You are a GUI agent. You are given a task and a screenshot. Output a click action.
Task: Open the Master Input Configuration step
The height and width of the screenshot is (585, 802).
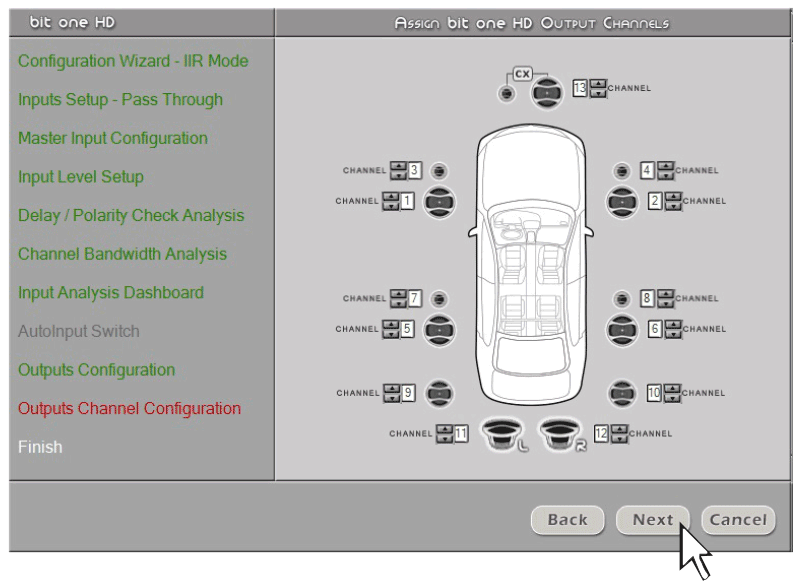pos(113,138)
